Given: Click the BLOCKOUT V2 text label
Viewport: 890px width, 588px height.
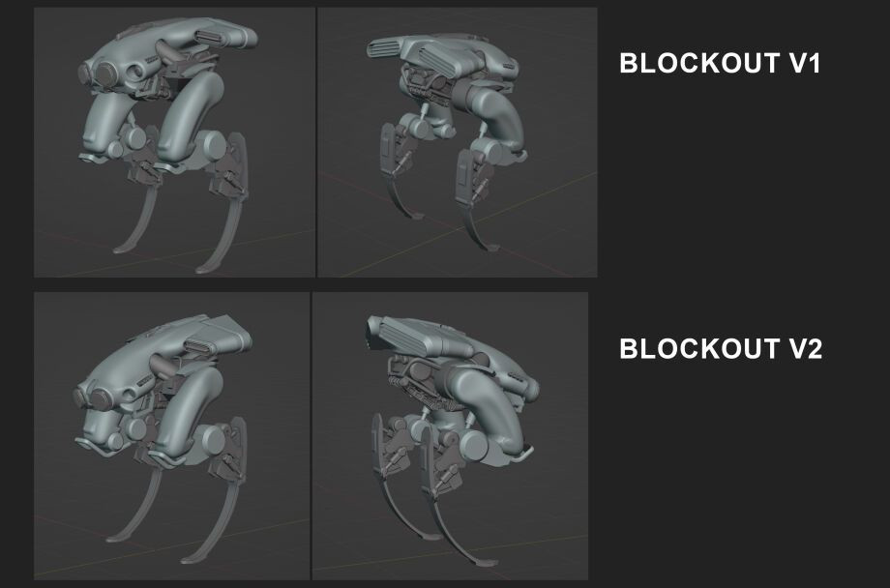Looking at the screenshot, I should coord(721,348).
